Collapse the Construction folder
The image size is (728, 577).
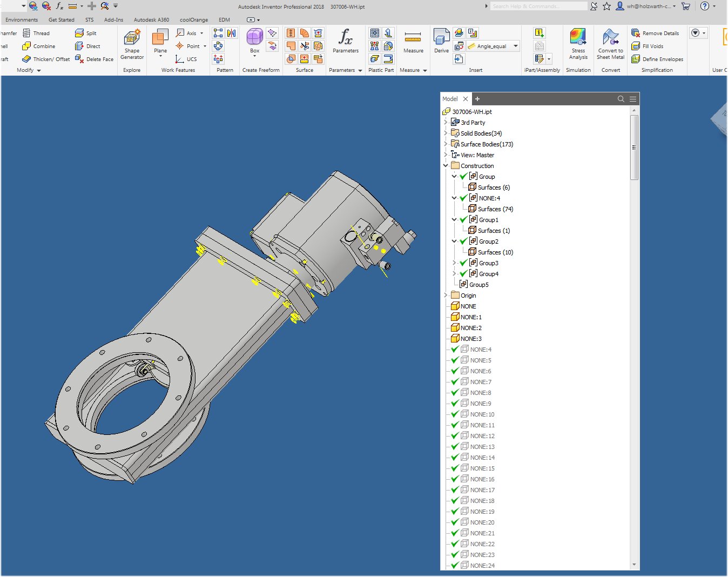click(x=446, y=165)
